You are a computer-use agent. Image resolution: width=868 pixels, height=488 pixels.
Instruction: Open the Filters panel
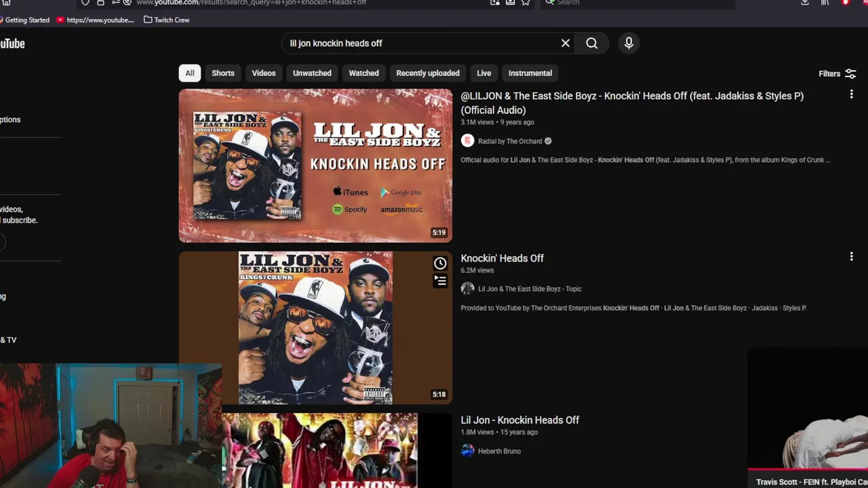coord(837,74)
